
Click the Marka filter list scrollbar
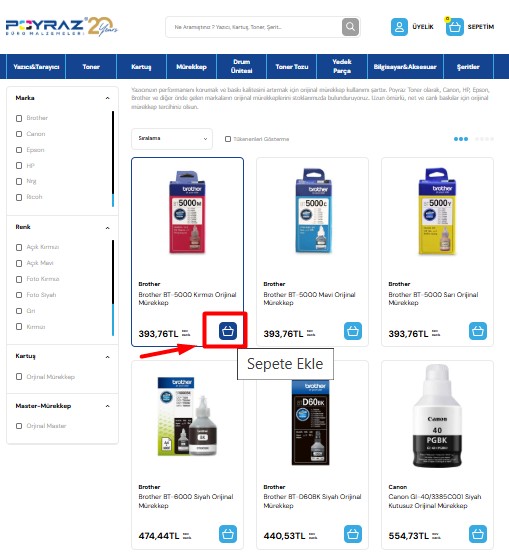point(113,159)
